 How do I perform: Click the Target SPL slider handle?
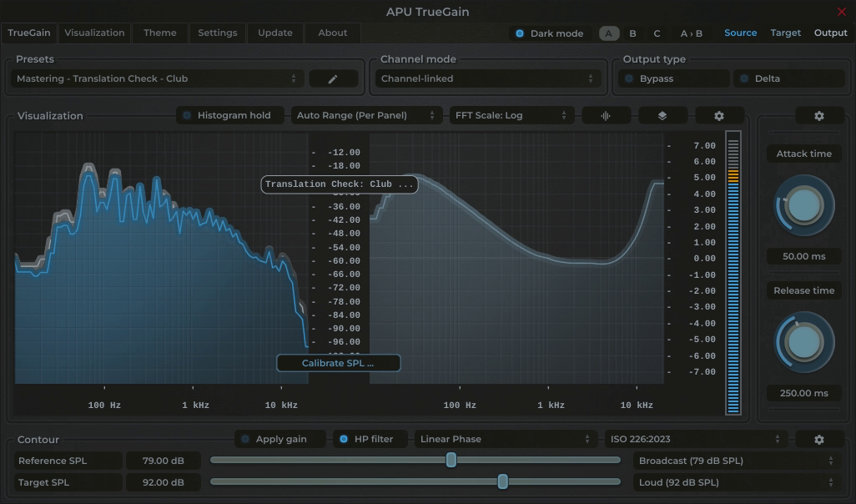click(503, 481)
